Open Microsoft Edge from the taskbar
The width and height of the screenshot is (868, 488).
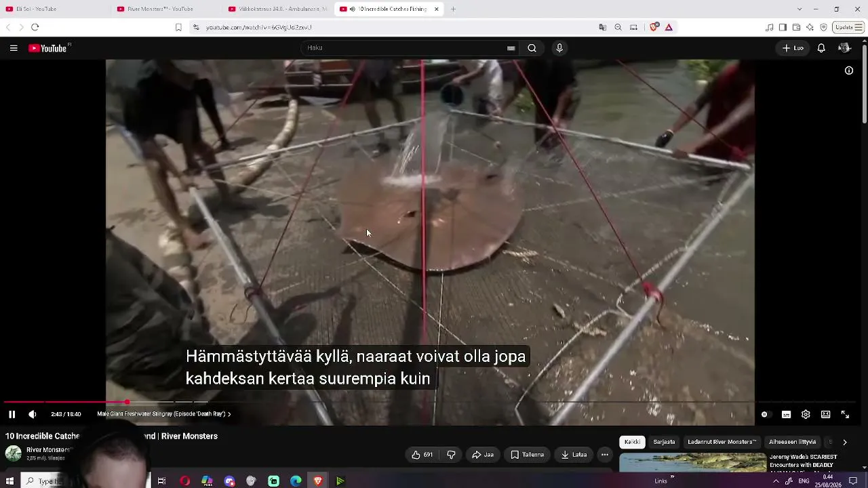296,481
